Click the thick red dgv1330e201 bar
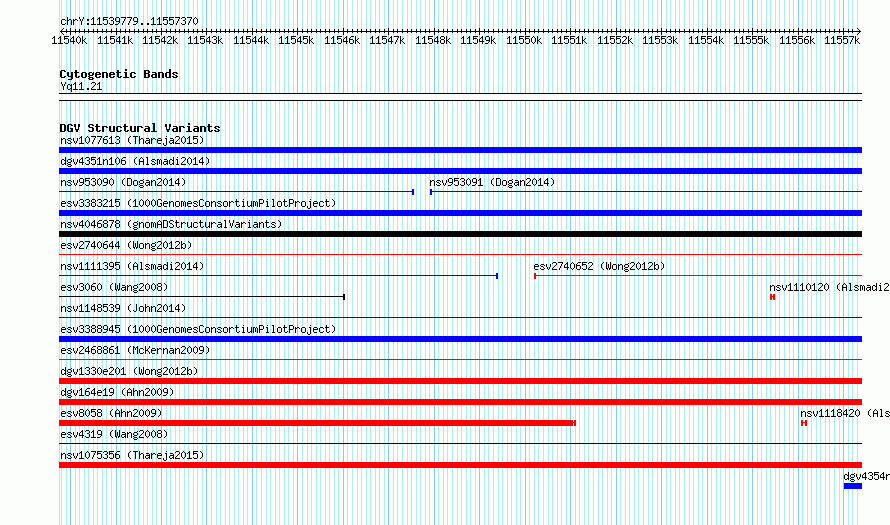This screenshot has height=525, width=890. click(460, 381)
